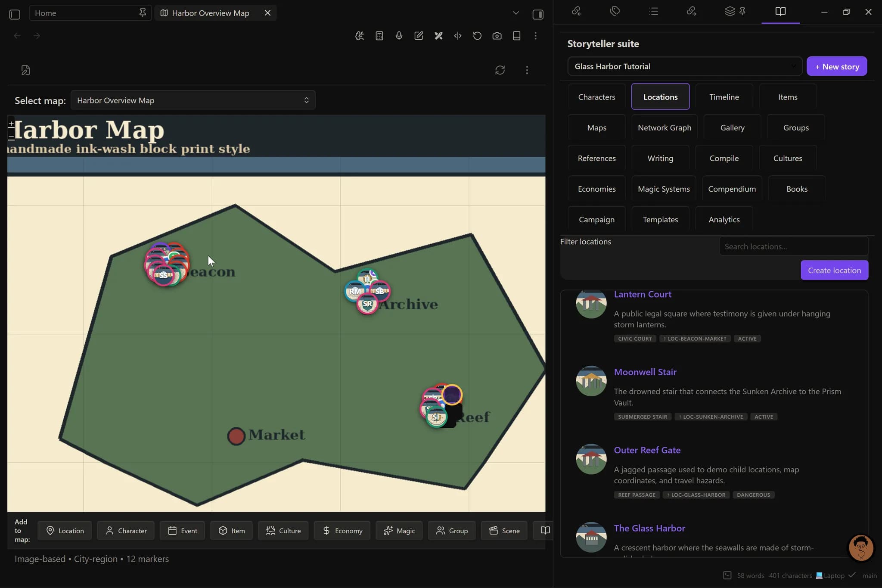Add an Item to the map

[232, 530]
